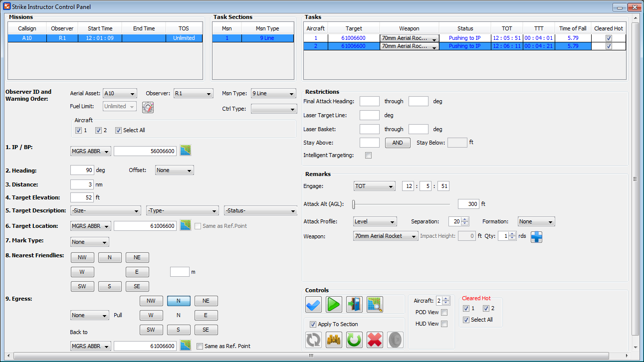
Task: Decrease the Aircraft count stepper in Controls
Action: (446, 303)
